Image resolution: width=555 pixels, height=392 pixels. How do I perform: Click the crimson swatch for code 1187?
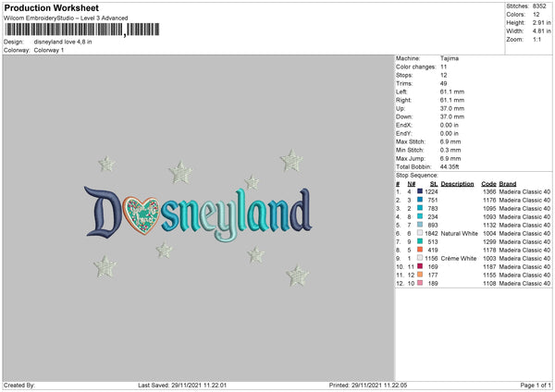(x=420, y=266)
